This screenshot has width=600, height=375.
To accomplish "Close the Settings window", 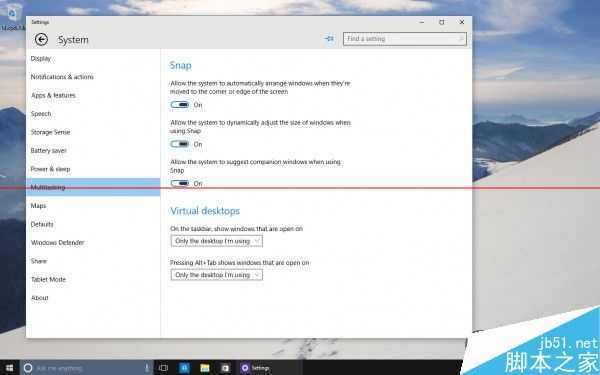I will pos(462,22).
